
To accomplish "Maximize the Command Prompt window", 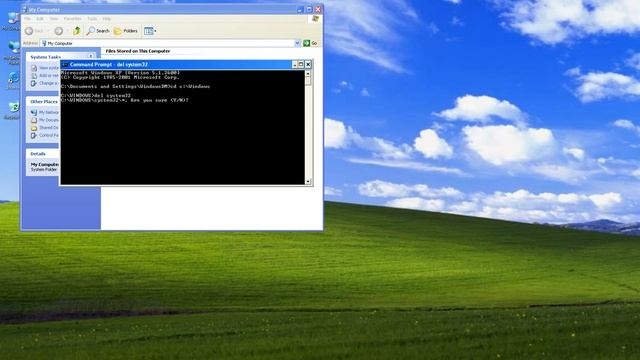I will click(x=301, y=64).
